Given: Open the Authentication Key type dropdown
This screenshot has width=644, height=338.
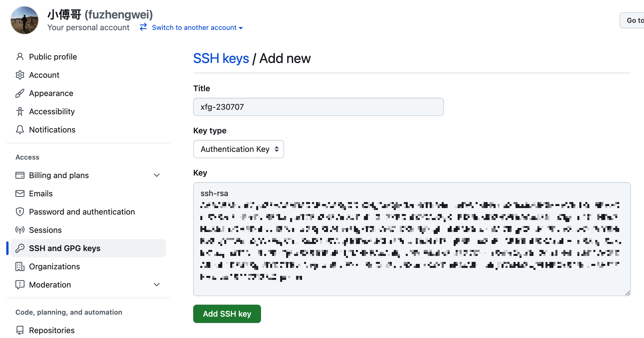Looking at the screenshot, I should tap(239, 149).
